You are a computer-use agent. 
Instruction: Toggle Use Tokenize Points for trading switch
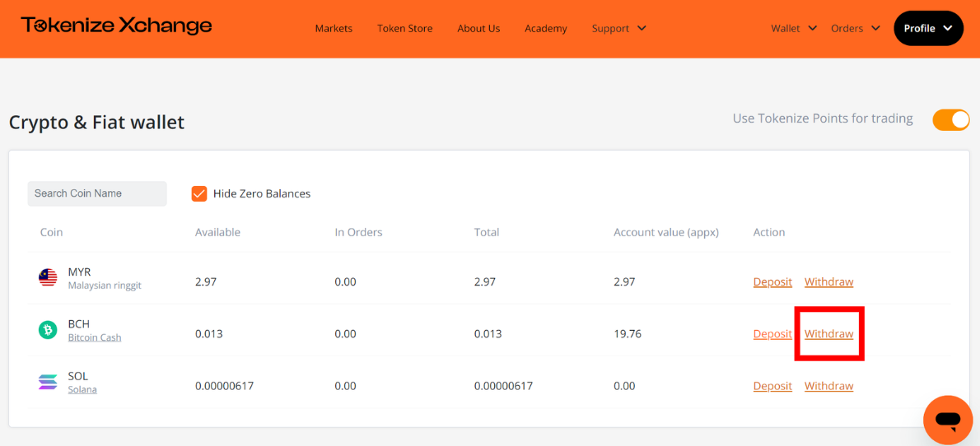950,120
